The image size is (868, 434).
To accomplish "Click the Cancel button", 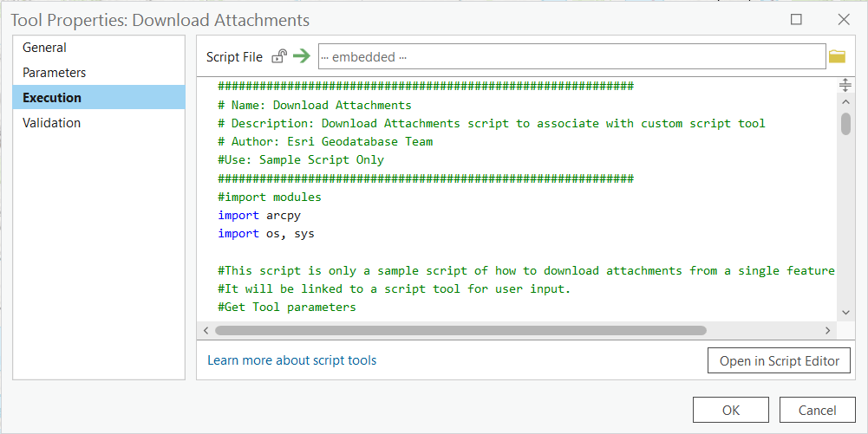I will pyautogui.click(x=817, y=410).
